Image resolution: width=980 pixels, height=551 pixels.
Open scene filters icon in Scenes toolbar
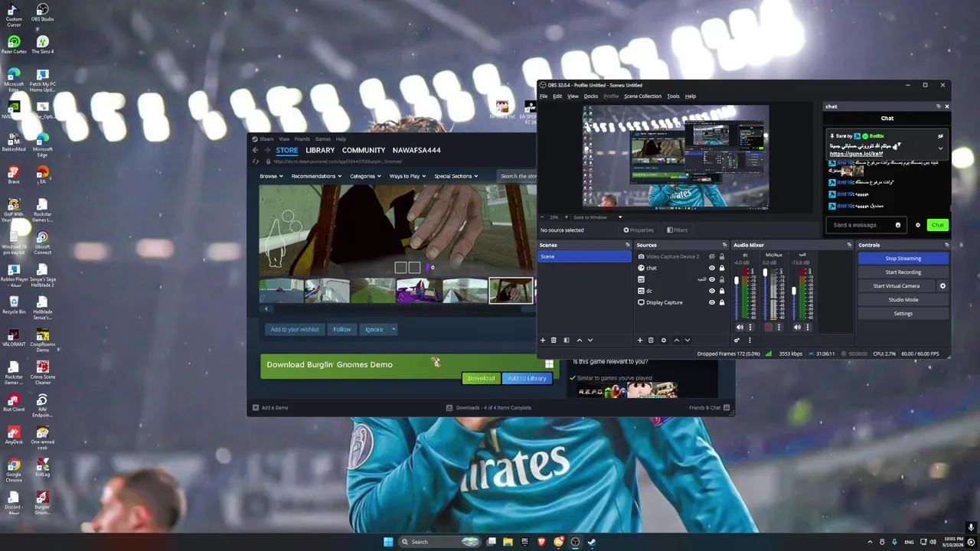pyautogui.click(x=567, y=340)
